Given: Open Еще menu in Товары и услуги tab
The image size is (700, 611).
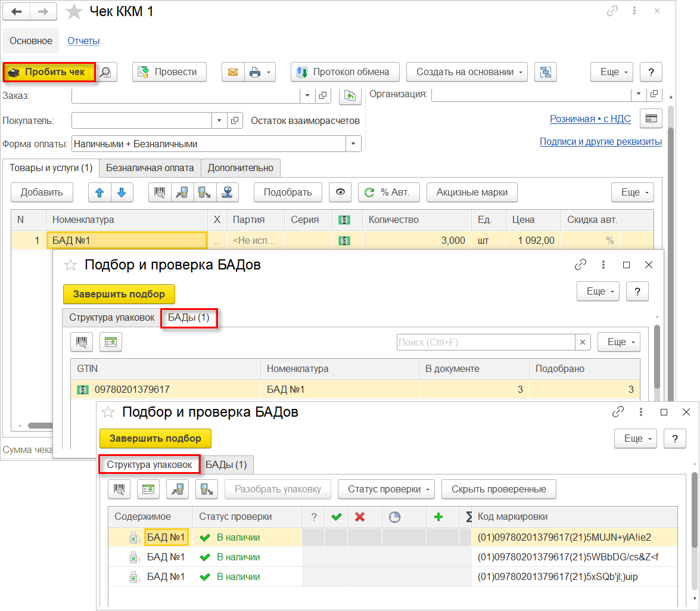Looking at the screenshot, I should pos(633,193).
